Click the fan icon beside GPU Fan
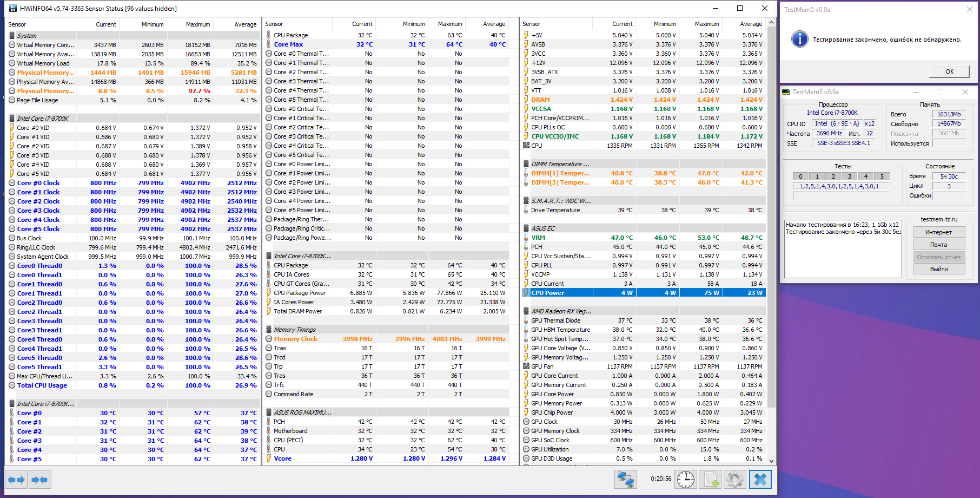980x498 pixels. point(526,366)
